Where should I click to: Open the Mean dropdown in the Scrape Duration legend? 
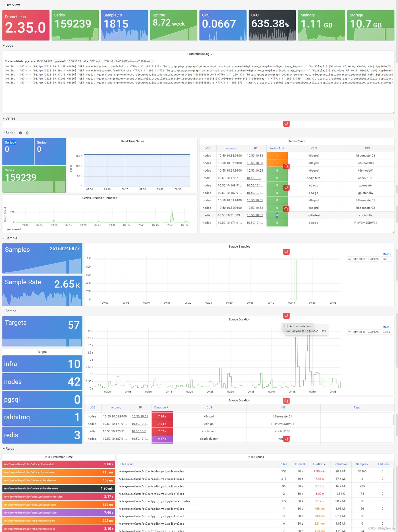click(387, 327)
